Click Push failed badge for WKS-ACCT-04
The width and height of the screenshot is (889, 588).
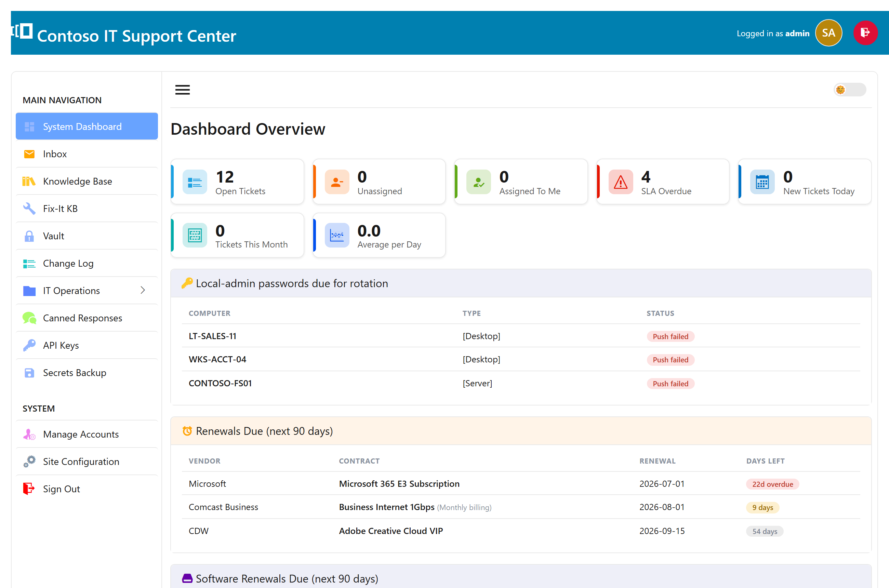(670, 360)
